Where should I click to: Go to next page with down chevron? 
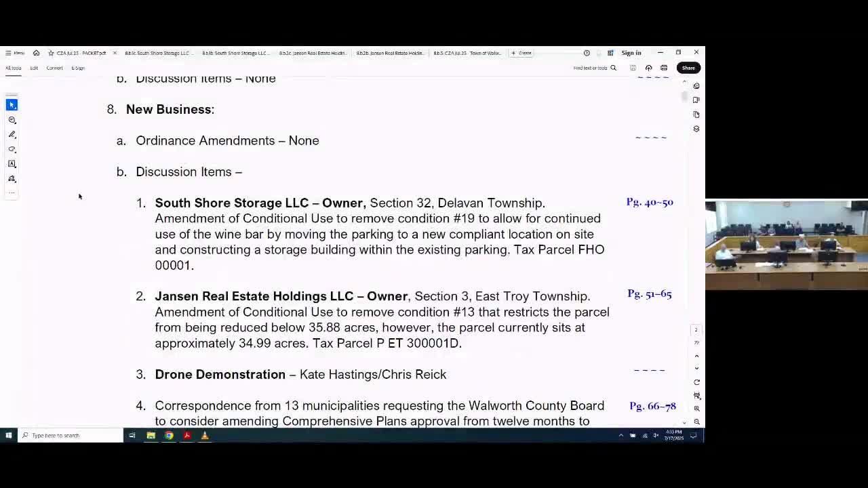tap(696, 368)
